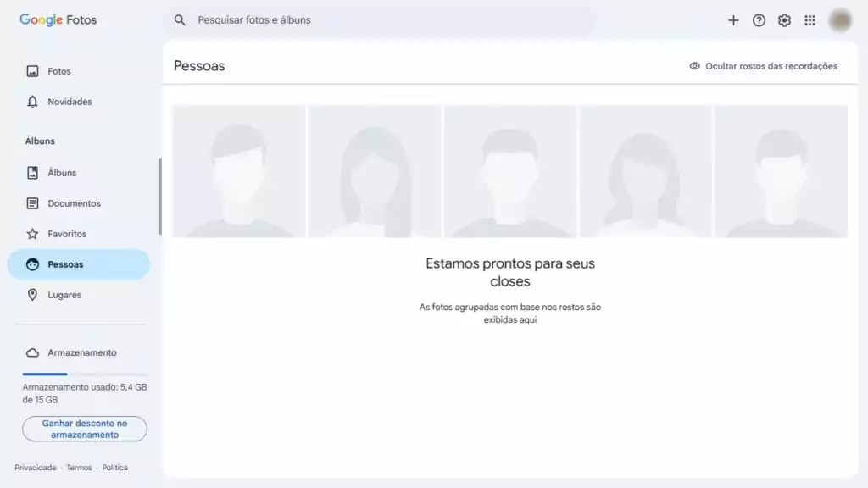Open the settings gear icon
The width and height of the screenshot is (868, 488).
(784, 20)
